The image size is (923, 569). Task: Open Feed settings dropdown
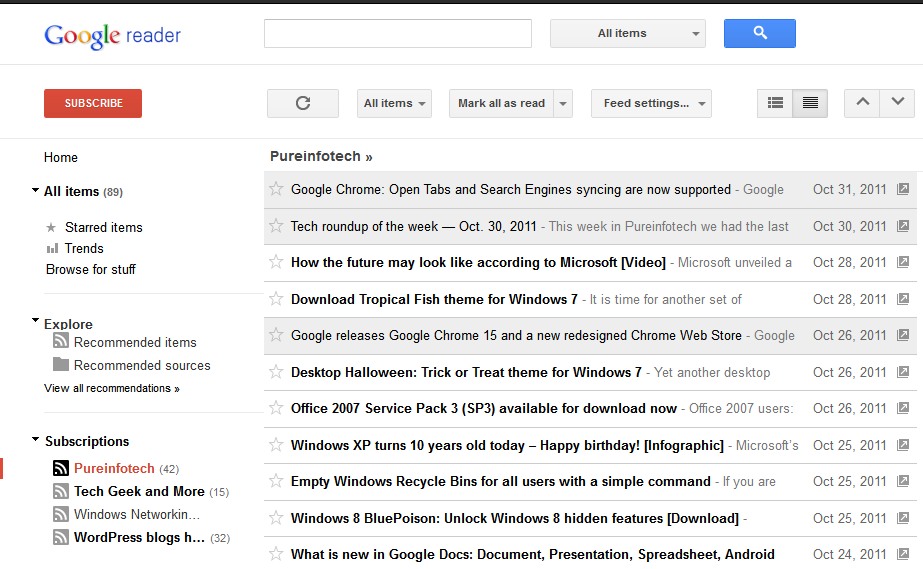[x=651, y=104]
